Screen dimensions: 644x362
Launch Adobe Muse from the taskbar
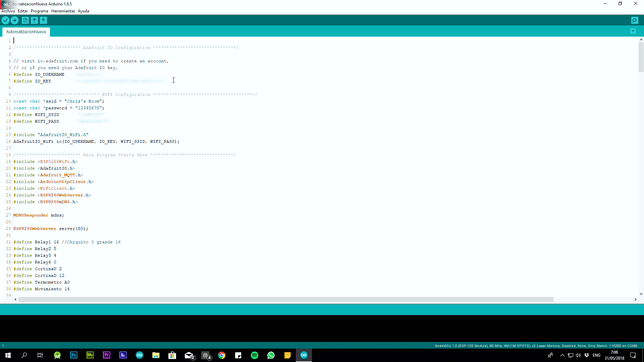[x=90, y=355]
